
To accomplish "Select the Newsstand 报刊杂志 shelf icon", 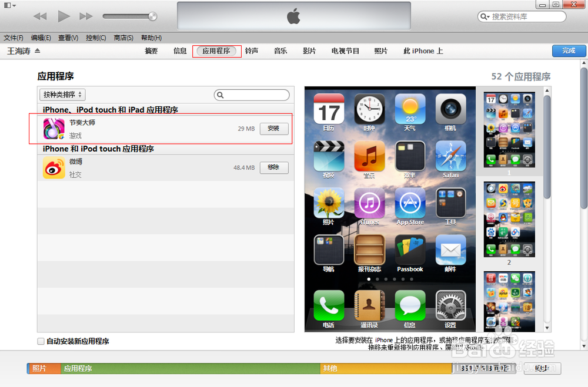I will pos(369,250).
